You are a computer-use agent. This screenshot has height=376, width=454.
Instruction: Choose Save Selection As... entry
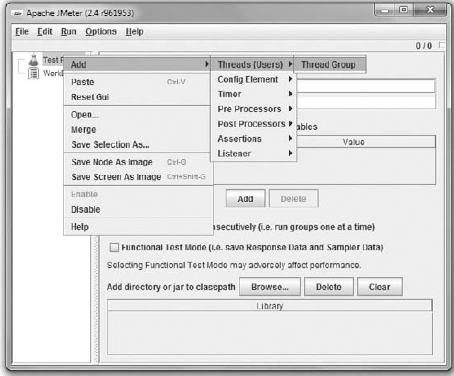point(137,145)
